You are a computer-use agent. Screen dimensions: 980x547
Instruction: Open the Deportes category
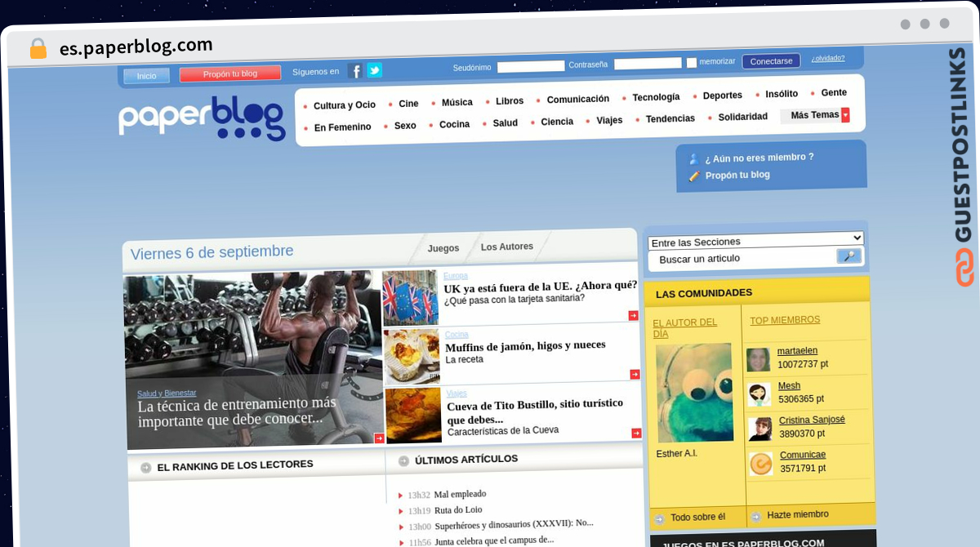pos(723,96)
